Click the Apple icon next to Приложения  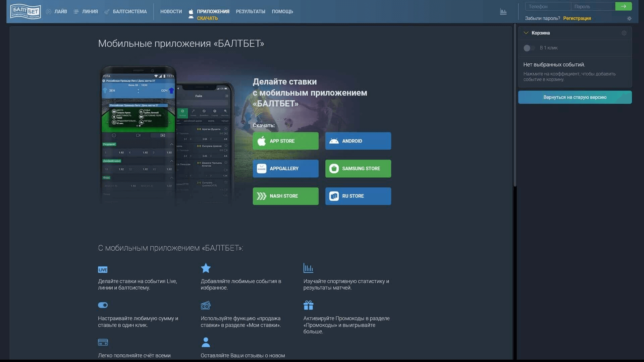191,11
